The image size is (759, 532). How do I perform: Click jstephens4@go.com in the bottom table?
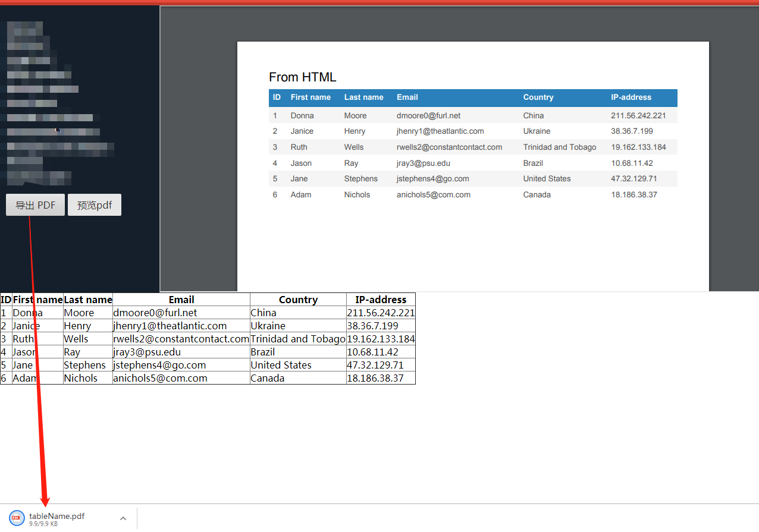pyautogui.click(x=159, y=365)
